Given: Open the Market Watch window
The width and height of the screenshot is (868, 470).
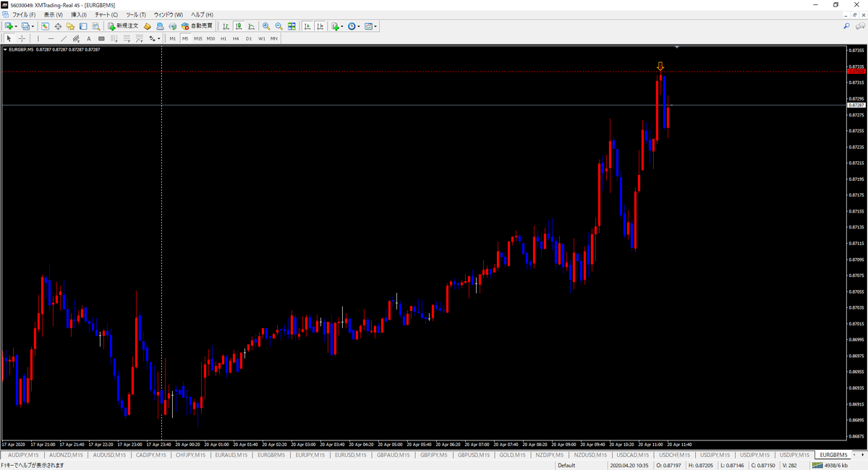Looking at the screenshot, I should 45,26.
